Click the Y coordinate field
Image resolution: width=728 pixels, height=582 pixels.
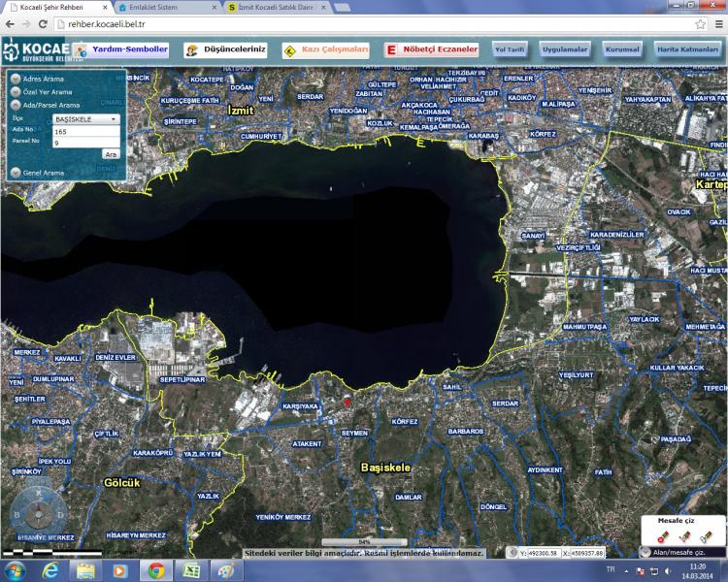click(545, 553)
